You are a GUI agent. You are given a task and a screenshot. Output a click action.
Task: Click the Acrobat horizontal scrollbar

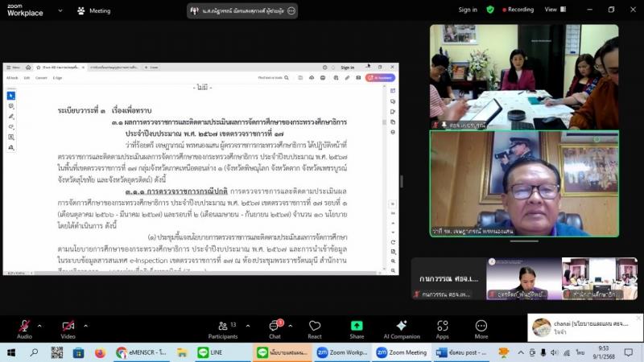[204, 273]
